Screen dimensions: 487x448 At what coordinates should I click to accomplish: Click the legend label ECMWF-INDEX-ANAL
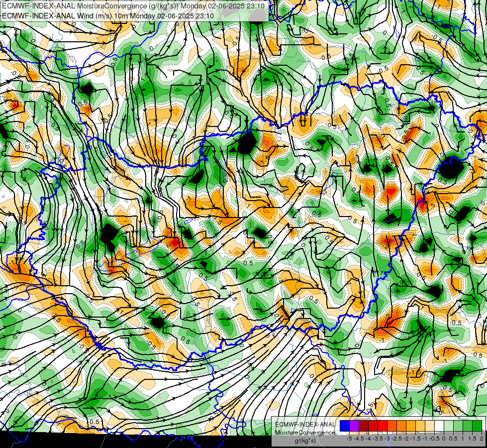pos(305,425)
